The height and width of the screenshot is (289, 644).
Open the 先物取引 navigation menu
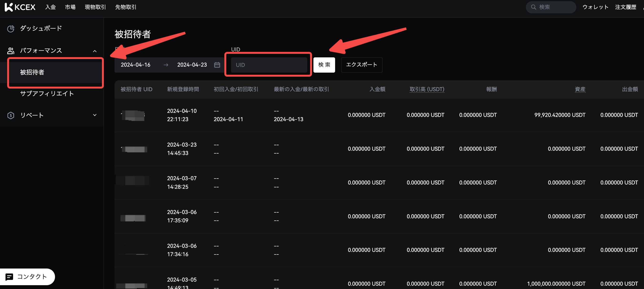(126, 7)
